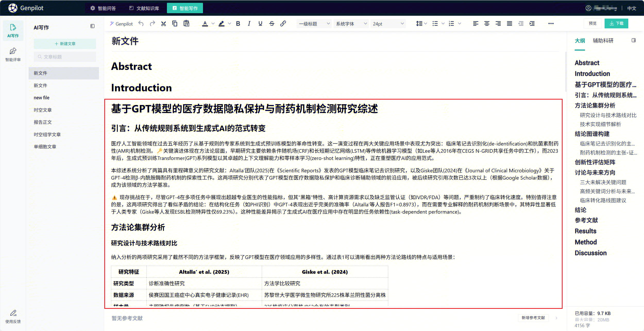The width and height of the screenshot is (644, 331).
Task: Click the insert link icon
Action: pyautogui.click(x=283, y=24)
